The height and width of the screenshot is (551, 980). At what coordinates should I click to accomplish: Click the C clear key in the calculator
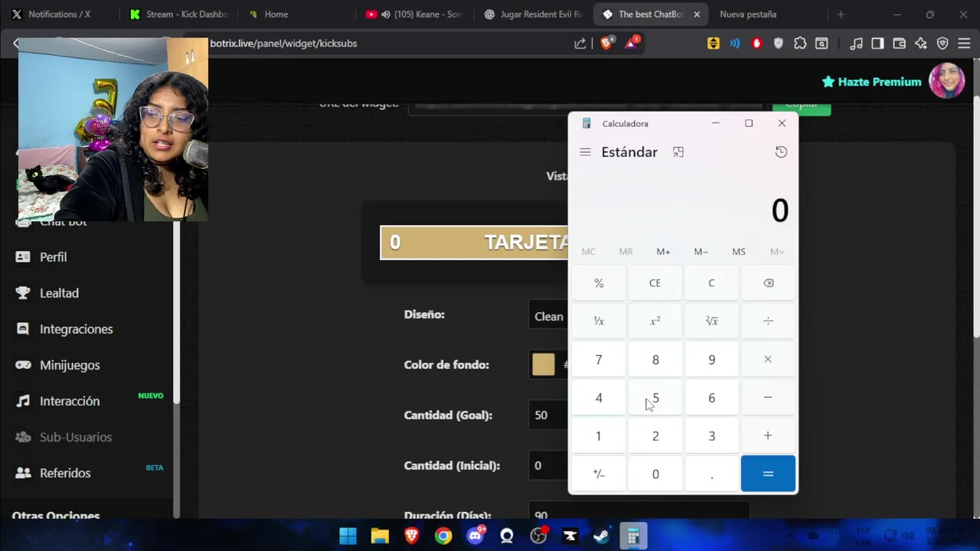click(711, 283)
